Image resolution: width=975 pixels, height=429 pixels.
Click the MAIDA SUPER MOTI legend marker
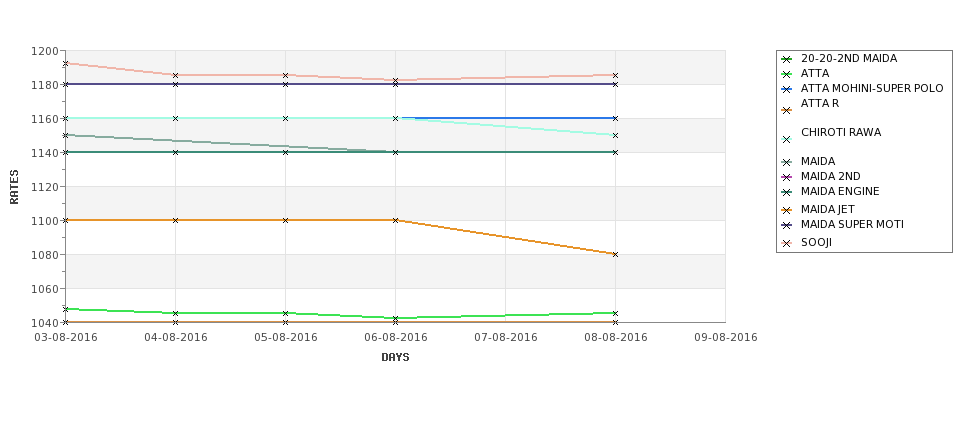(x=787, y=225)
